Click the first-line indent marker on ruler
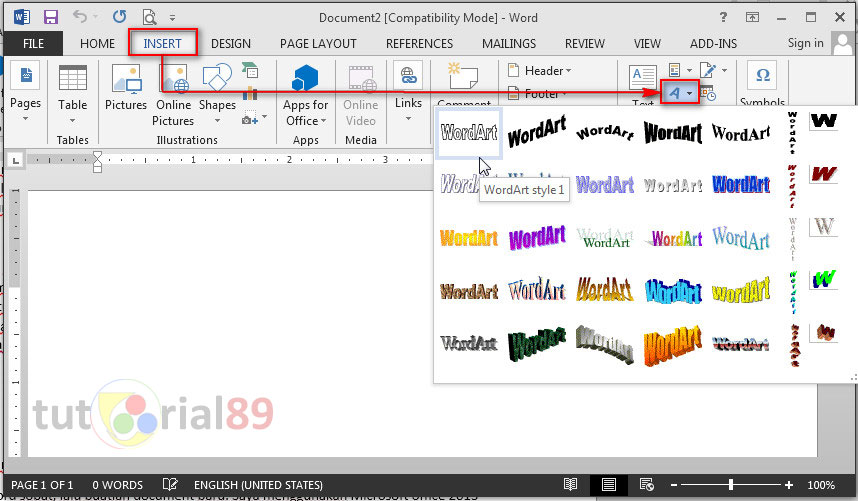Screen dimensions: 858x501 point(97,156)
